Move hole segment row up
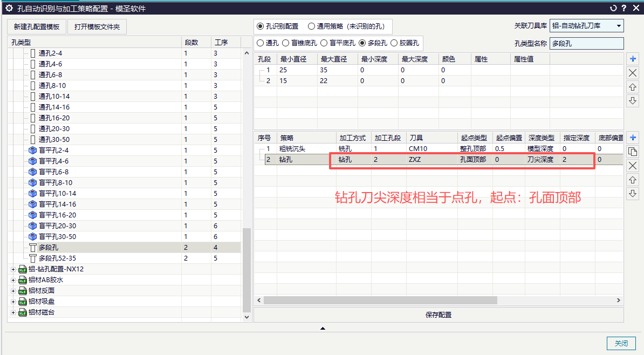Image resolution: width=644 pixels, height=355 pixels. [x=633, y=87]
